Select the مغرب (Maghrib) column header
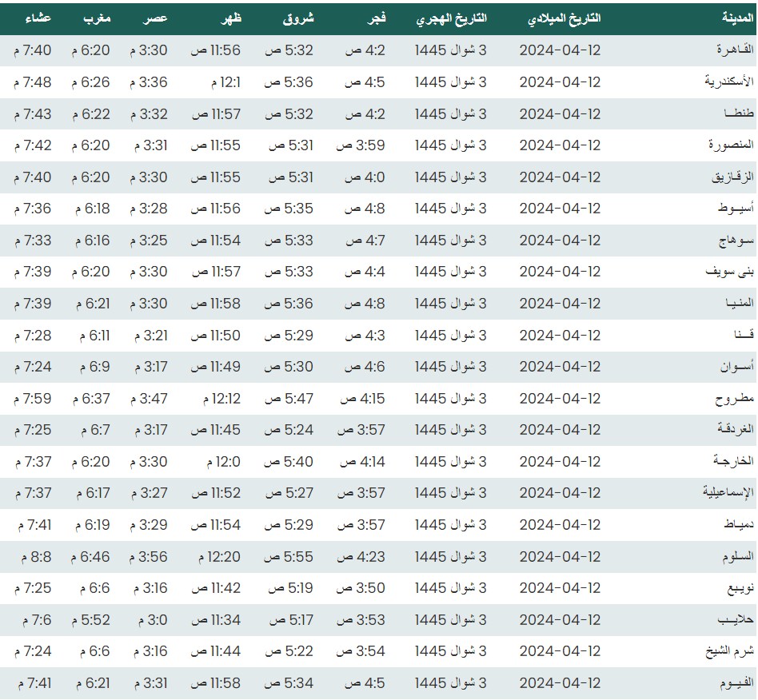This screenshot has height=700, width=758. pos(98,18)
